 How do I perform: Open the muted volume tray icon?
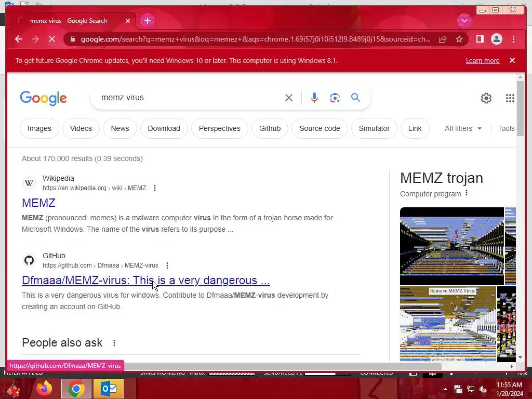pos(483,389)
